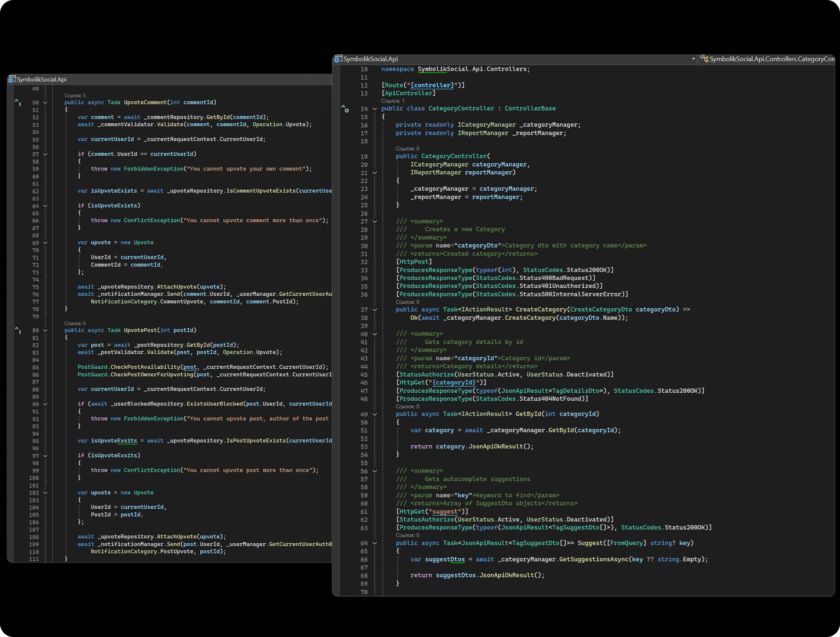
Task: Open the SymbolikSocial.Api project combo in right window
Action: 515,59
